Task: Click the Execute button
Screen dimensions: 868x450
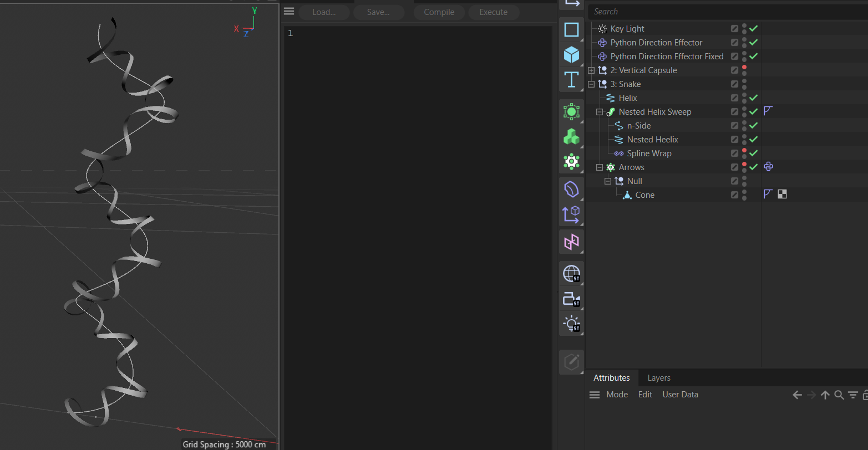Action: (494, 12)
